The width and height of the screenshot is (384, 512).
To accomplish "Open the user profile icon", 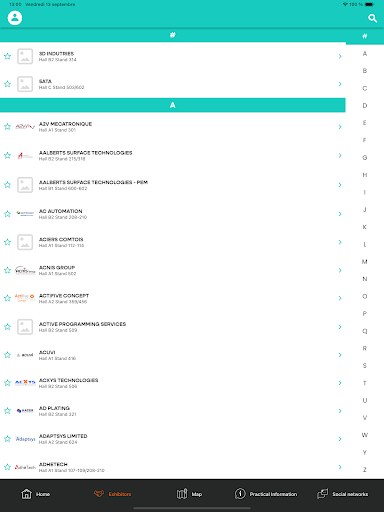I will coord(15,18).
